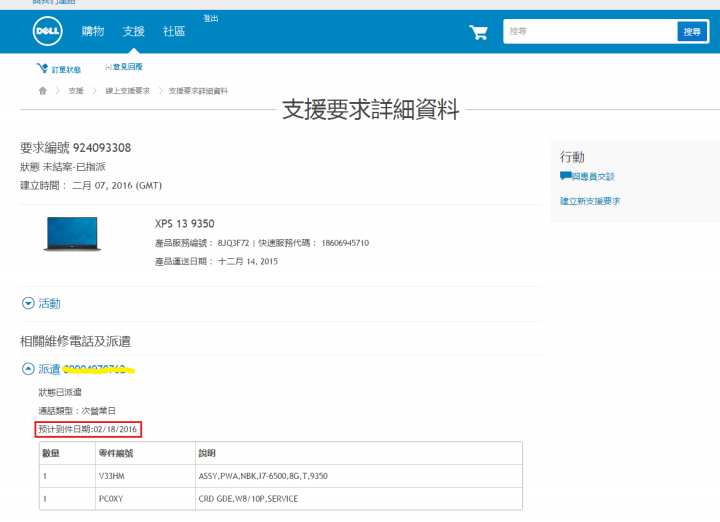Go to 支援 breadcrumb
The image size is (720, 522).
coord(76,91)
